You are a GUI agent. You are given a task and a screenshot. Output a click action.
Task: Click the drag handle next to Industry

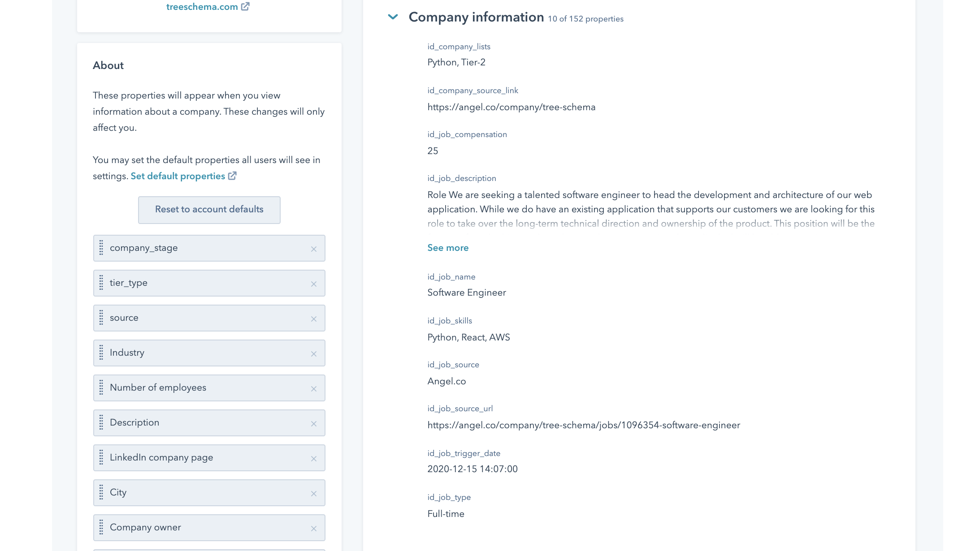(x=101, y=353)
